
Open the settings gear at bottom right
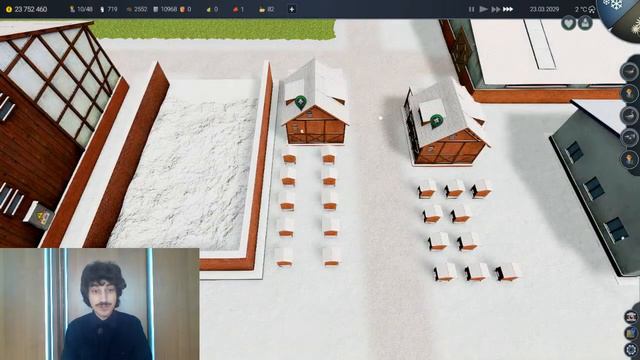tap(631, 350)
